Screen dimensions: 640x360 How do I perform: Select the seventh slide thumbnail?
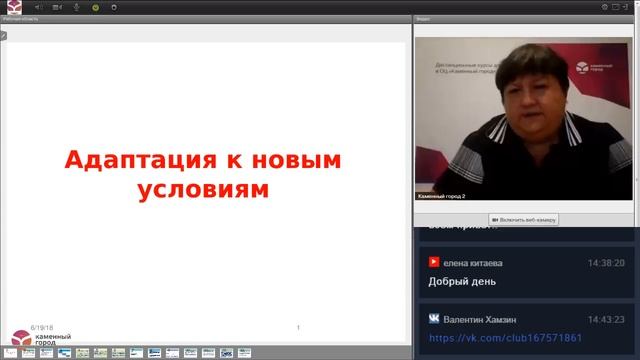click(118, 353)
